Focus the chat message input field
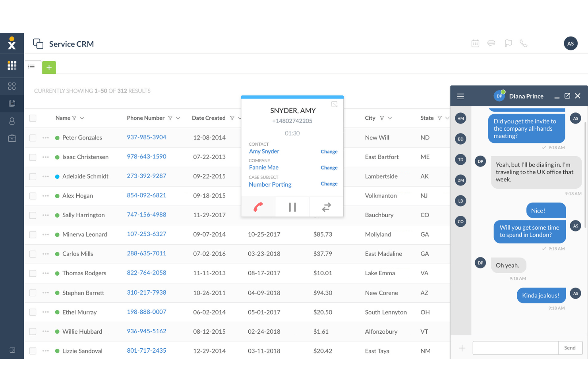Viewport: 588px width, 392px height. coord(516,348)
